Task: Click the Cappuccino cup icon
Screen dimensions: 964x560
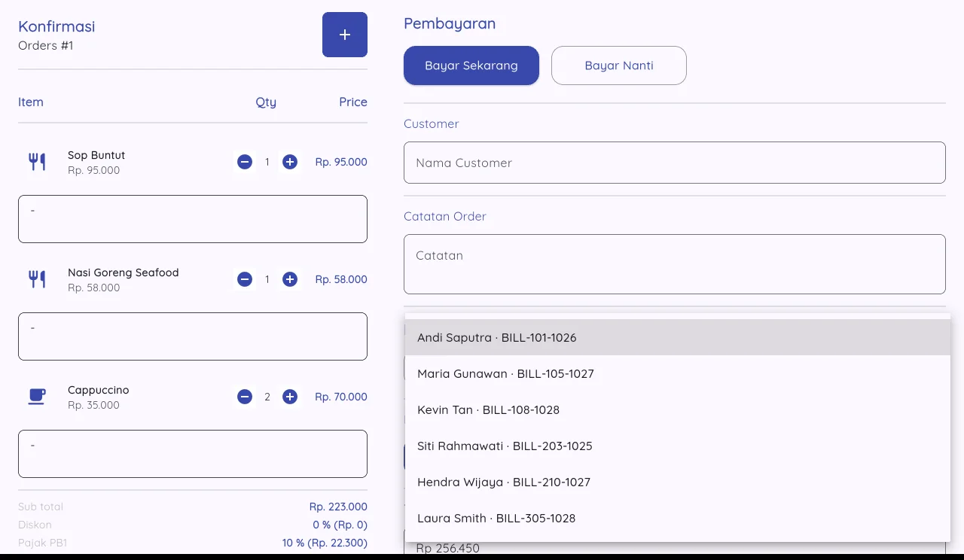Action: [x=37, y=397]
